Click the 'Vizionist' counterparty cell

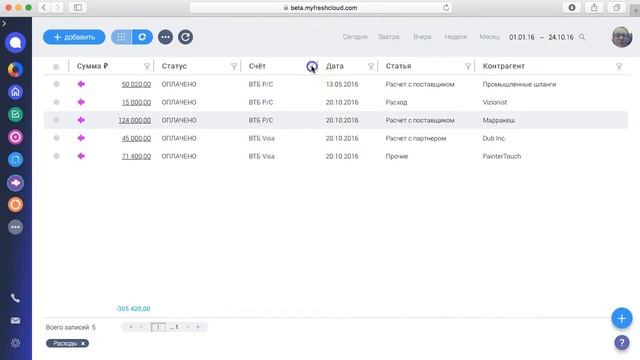495,102
